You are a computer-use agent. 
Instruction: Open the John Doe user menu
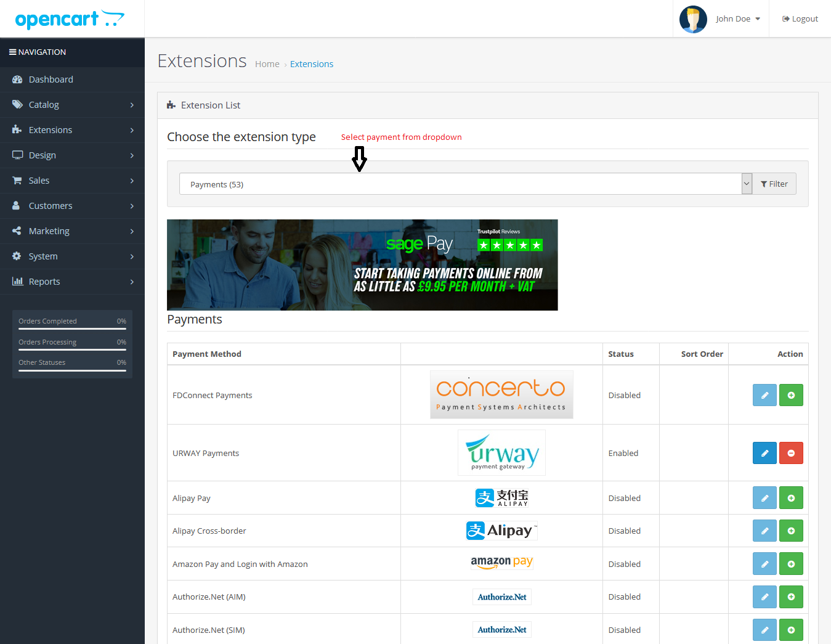[x=737, y=19]
